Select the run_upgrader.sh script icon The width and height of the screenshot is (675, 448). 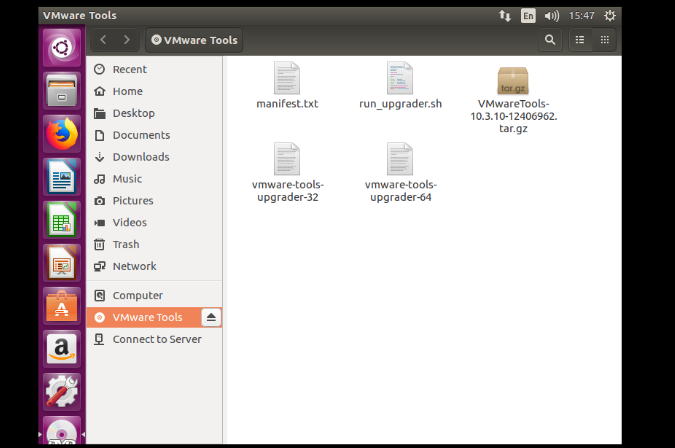(x=400, y=78)
